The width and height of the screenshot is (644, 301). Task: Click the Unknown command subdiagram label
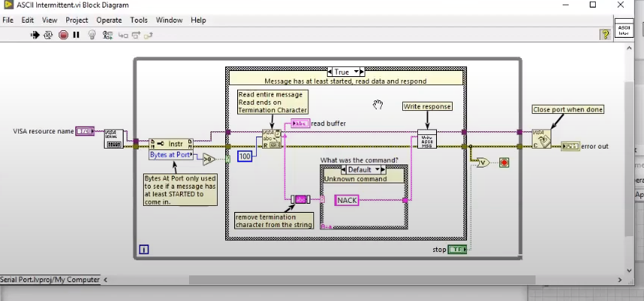click(363, 179)
